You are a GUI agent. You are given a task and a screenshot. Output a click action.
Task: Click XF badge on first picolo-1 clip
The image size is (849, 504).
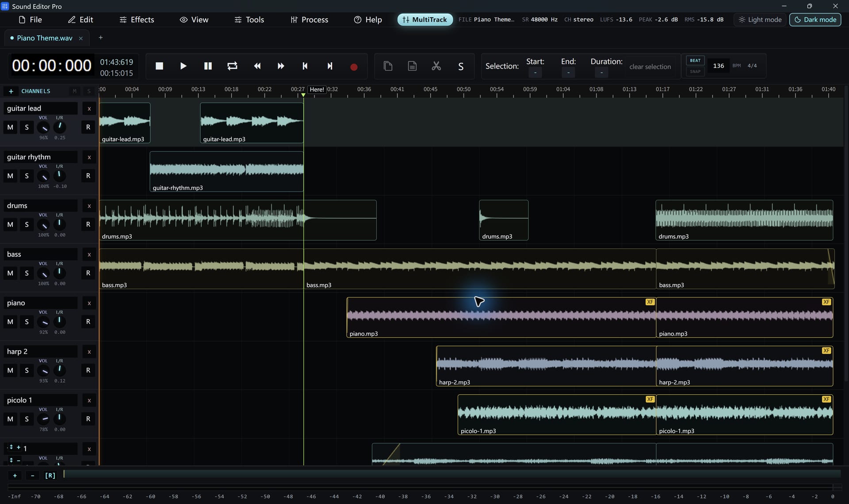click(650, 399)
